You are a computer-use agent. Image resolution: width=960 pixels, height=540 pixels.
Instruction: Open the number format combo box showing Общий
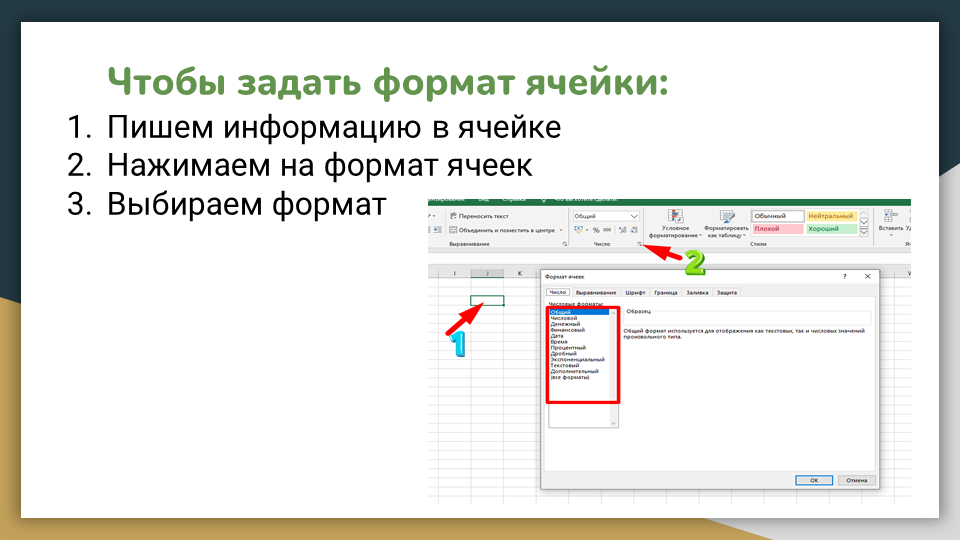pos(606,216)
